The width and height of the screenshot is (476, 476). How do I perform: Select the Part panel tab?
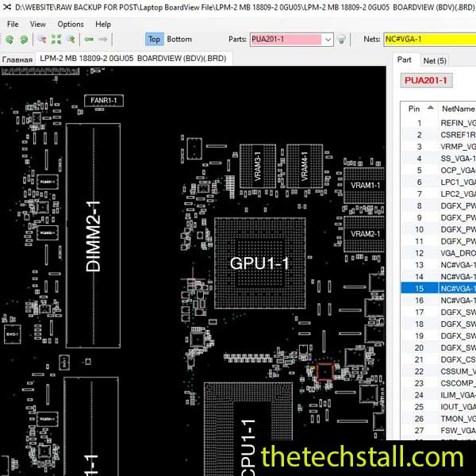[405, 59]
